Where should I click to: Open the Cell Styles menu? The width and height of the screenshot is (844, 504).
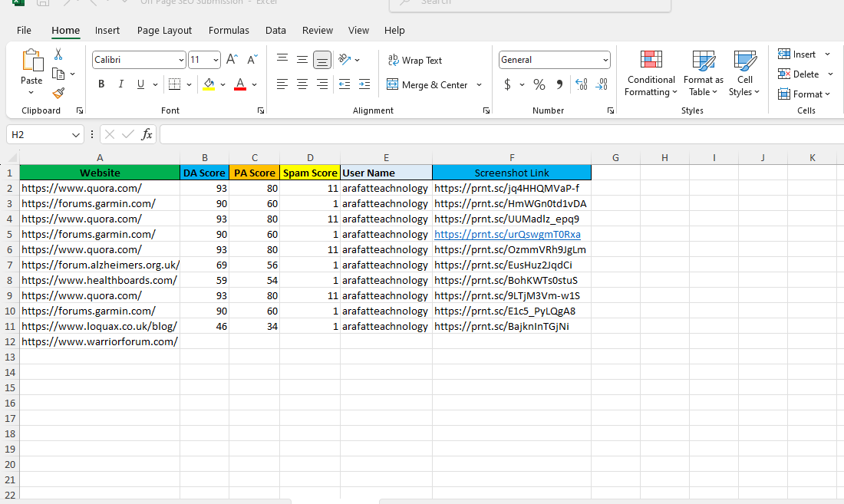pos(744,74)
